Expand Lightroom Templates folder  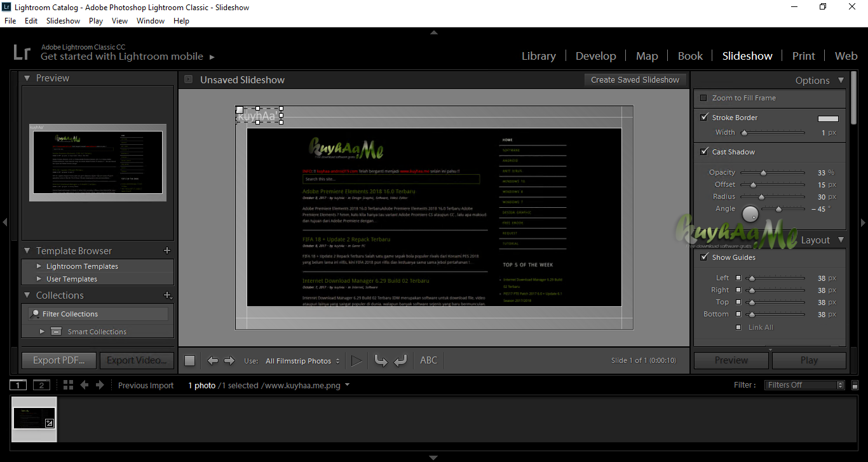(x=39, y=266)
